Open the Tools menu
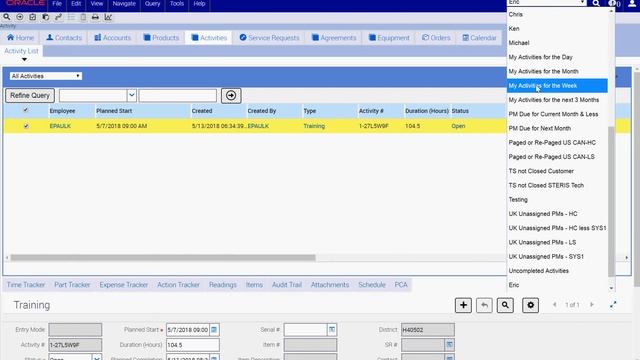This screenshot has width=640, height=360. 177,4
